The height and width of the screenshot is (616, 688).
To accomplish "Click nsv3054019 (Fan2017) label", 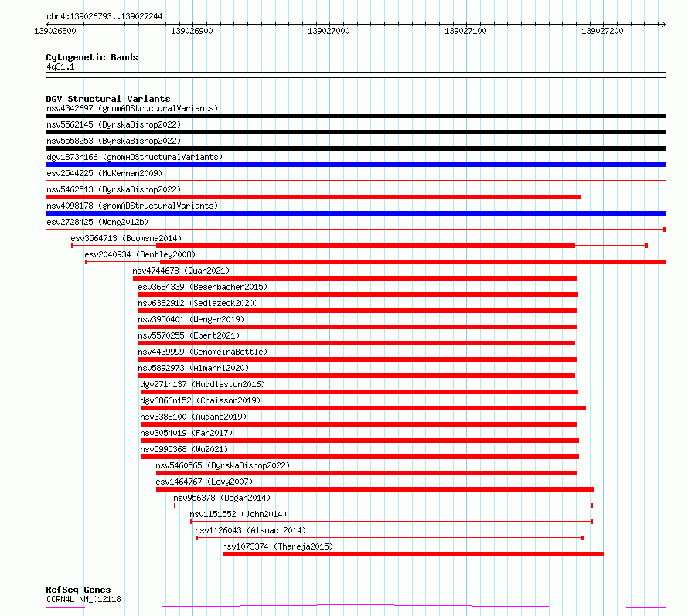I will coord(186,433).
